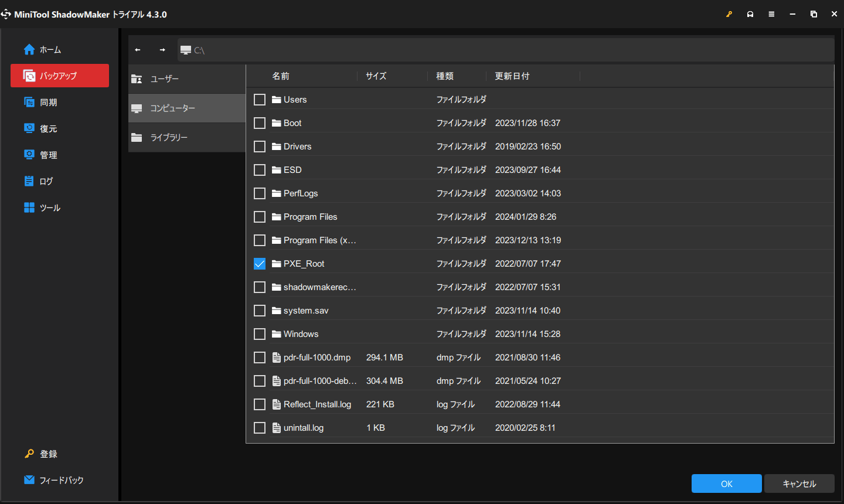Click the pdr-full-1000.dmp file icon

[x=277, y=357]
